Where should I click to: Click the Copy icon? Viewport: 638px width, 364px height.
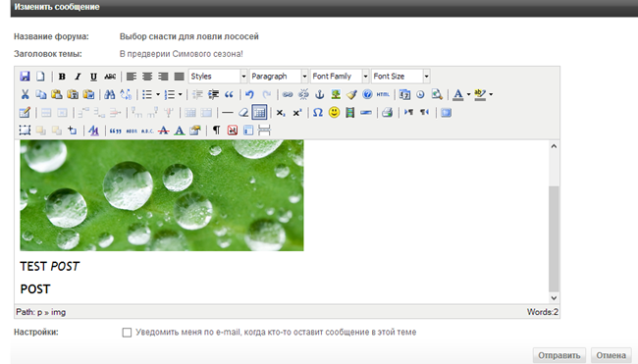click(40, 94)
